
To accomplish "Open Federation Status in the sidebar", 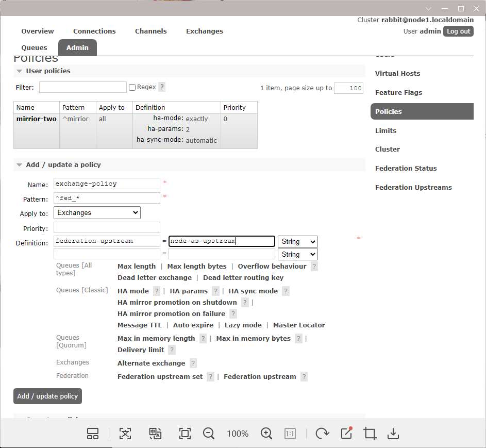I will click(406, 169).
